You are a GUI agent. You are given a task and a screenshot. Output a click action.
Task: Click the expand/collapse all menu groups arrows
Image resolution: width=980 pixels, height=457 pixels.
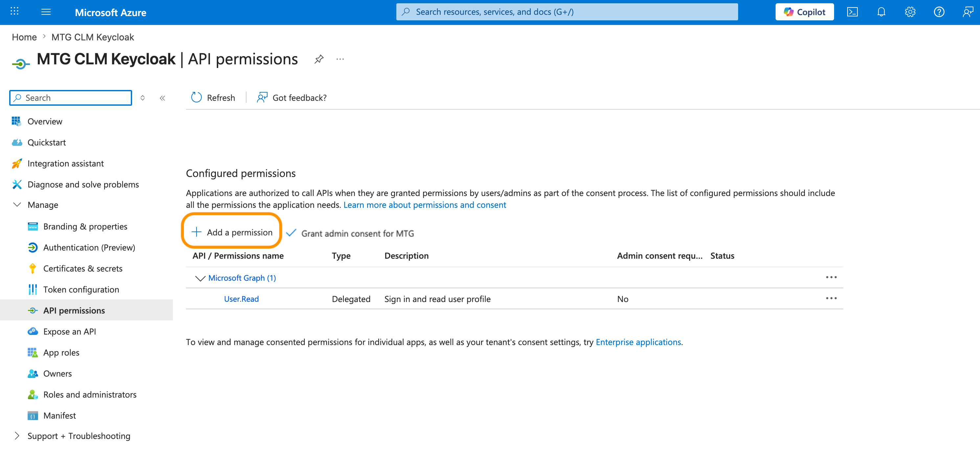(x=143, y=98)
